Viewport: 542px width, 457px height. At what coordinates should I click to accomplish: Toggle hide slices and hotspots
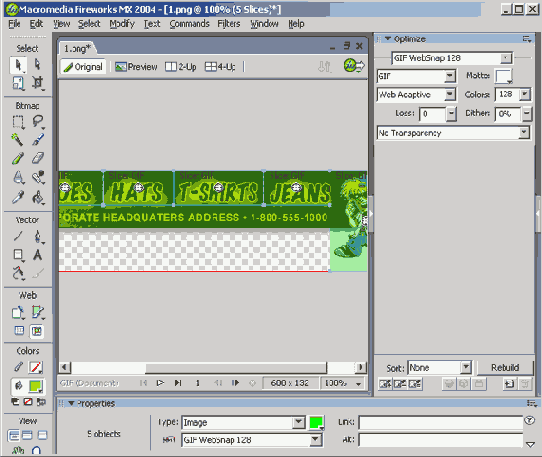click(x=19, y=331)
